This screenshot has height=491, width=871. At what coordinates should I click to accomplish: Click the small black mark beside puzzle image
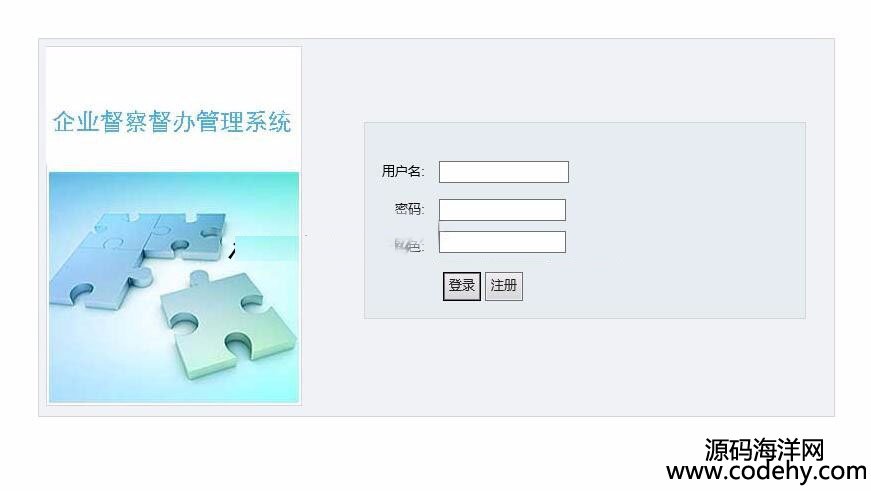(x=232, y=252)
